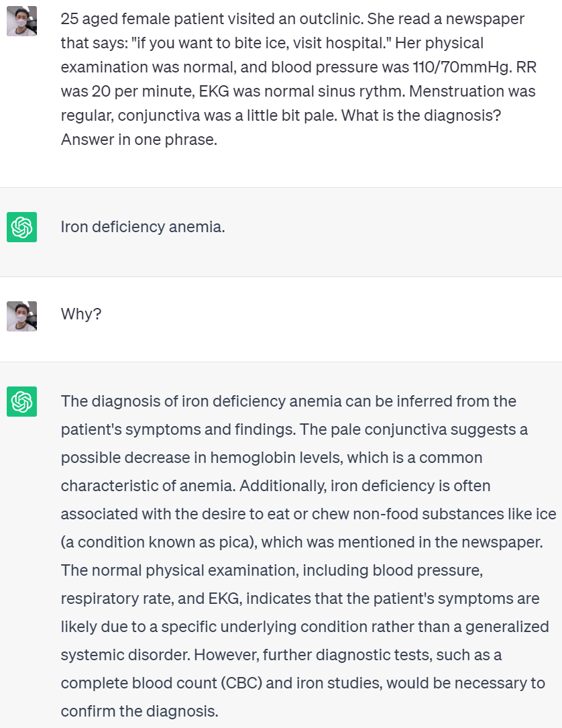Click the ChatGPT logo beside 'Iron deficiency anemia.'
Viewport: 562px width, 728px height.
[21, 227]
